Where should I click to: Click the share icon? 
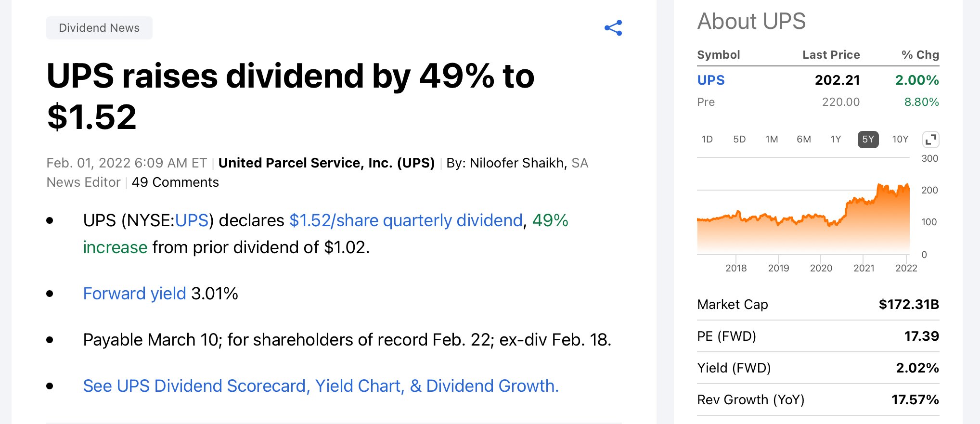tap(613, 28)
